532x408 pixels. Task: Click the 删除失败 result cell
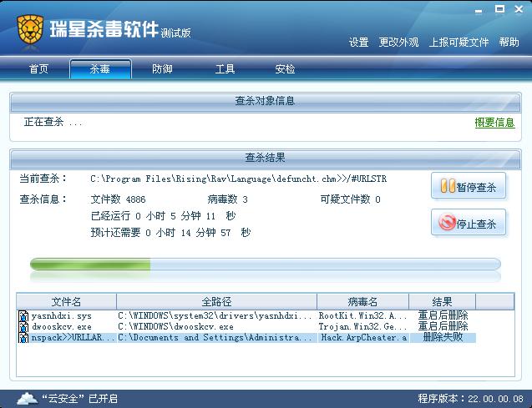[x=443, y=338]
